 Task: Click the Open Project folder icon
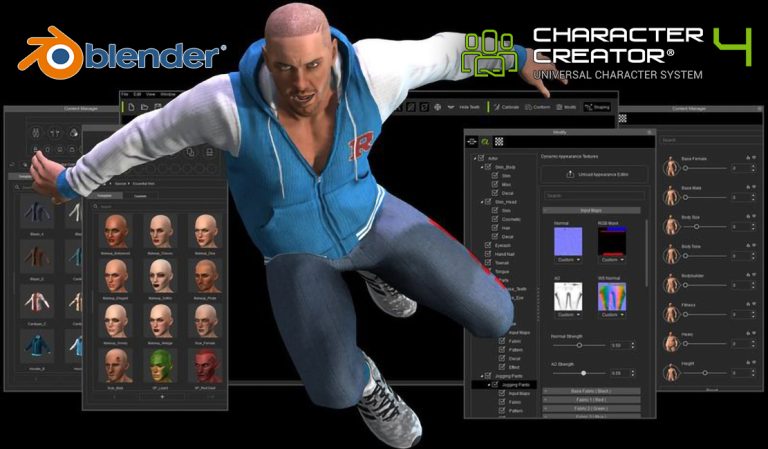(144, 107)
